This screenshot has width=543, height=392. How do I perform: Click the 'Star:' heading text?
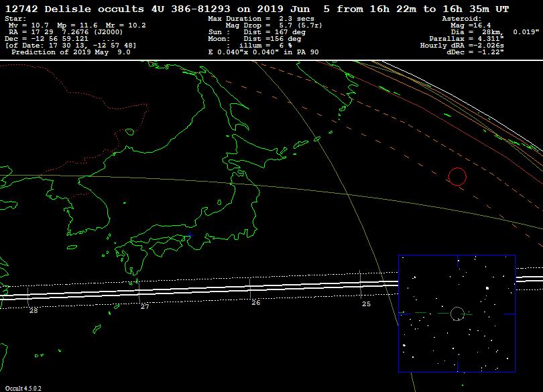pos(15,19)
